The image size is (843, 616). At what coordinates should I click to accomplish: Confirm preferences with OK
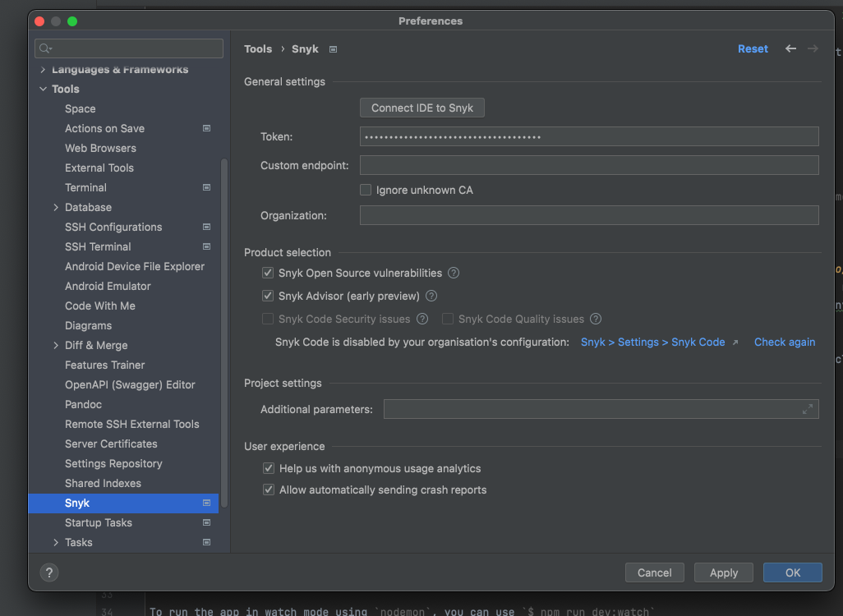(792, 573)
